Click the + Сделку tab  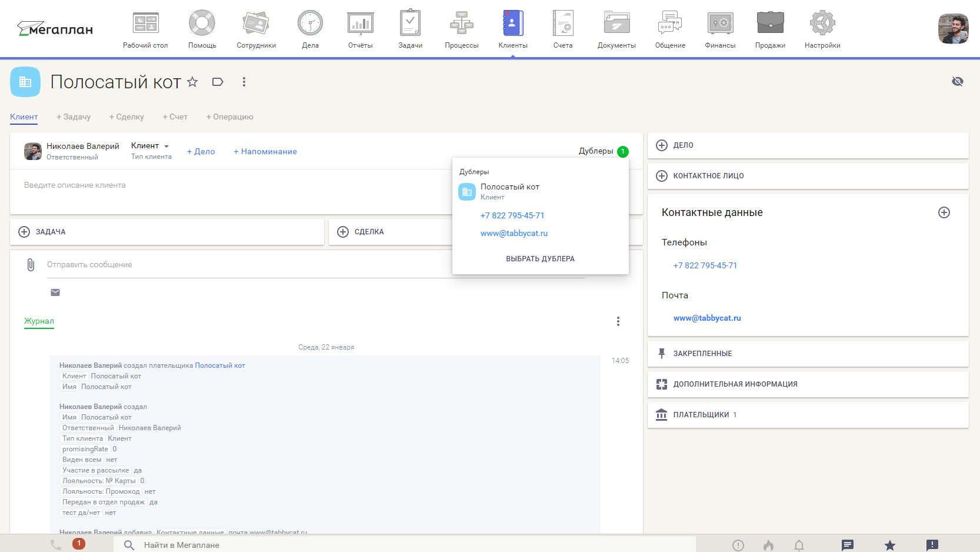pyautogui.click(x=126, y=117)
